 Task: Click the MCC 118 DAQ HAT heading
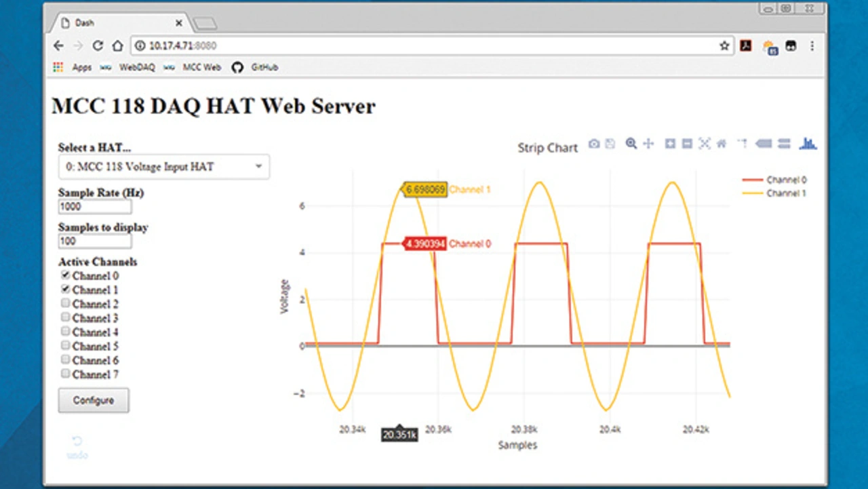(x=213, y=106)
